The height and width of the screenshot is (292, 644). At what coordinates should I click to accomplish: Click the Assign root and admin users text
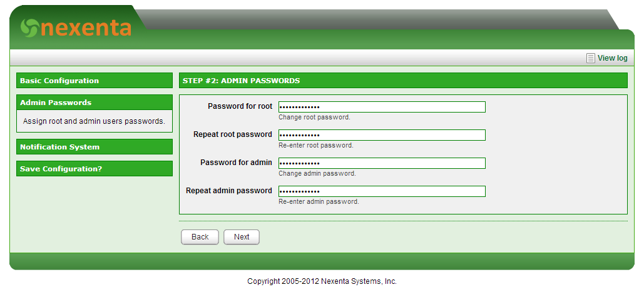click(x=94, y=121)
